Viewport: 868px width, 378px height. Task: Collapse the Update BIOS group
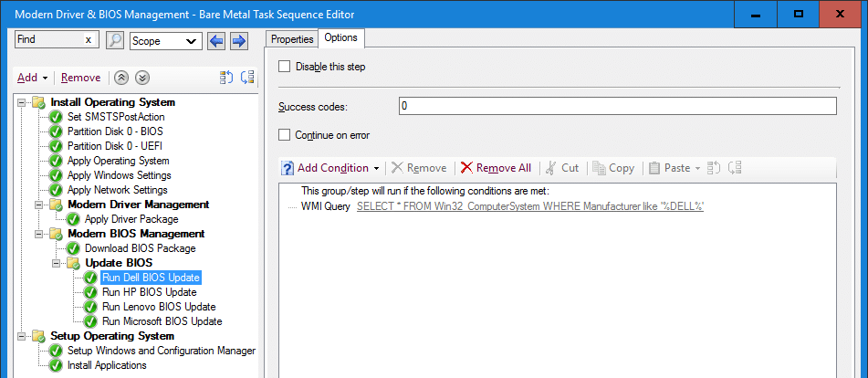[56, 263]
